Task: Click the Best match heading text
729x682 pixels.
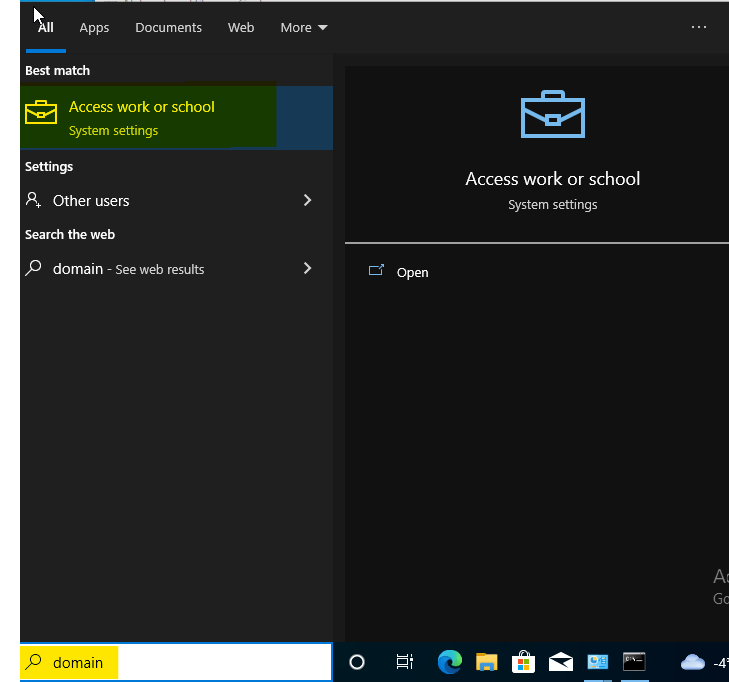Action: tap(58, 71)
